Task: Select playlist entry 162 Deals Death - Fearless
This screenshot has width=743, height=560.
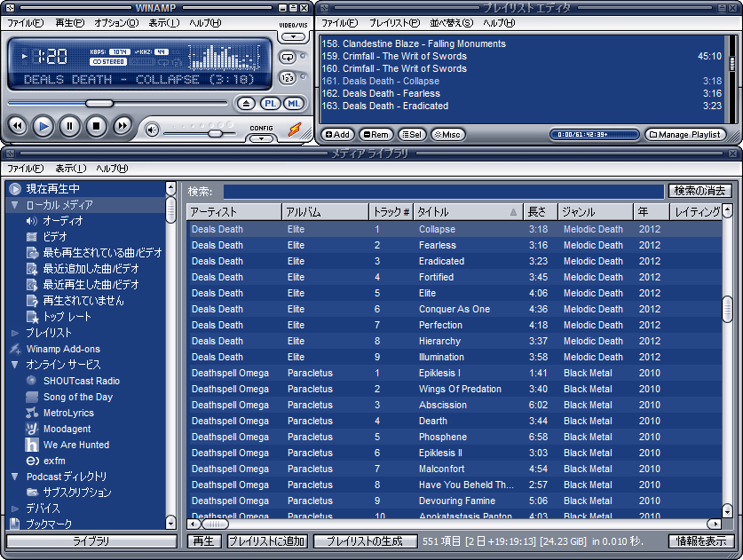Action: click(x=521, y=93)
